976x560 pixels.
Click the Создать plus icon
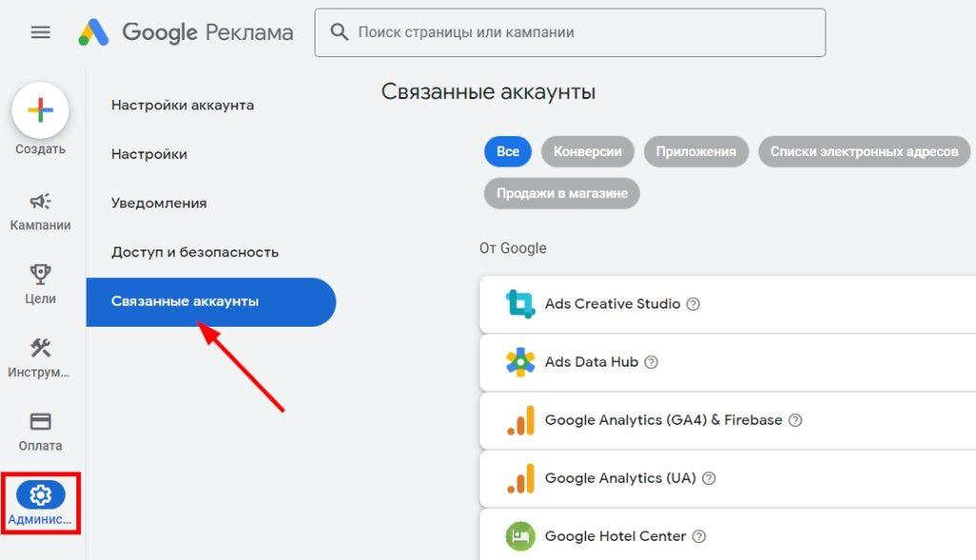[40, 111]
